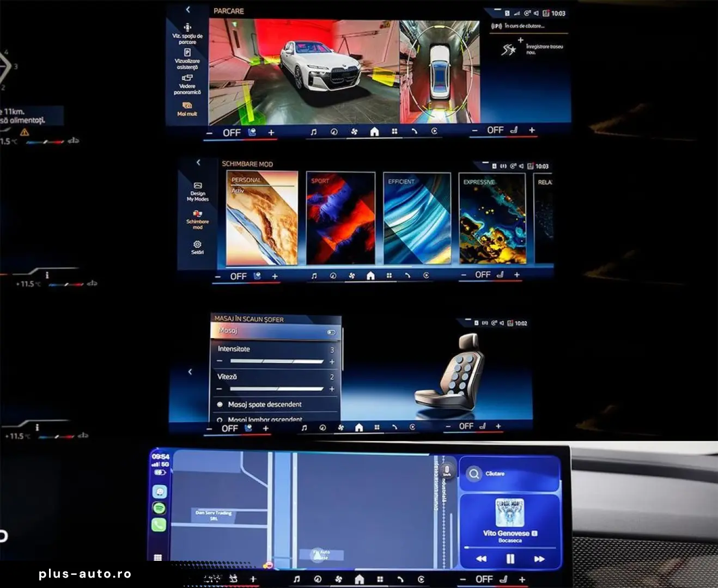Open Waze app in CarPlay sidebar
The width and height of the screenshot is (718, 588).
point(159,492)
